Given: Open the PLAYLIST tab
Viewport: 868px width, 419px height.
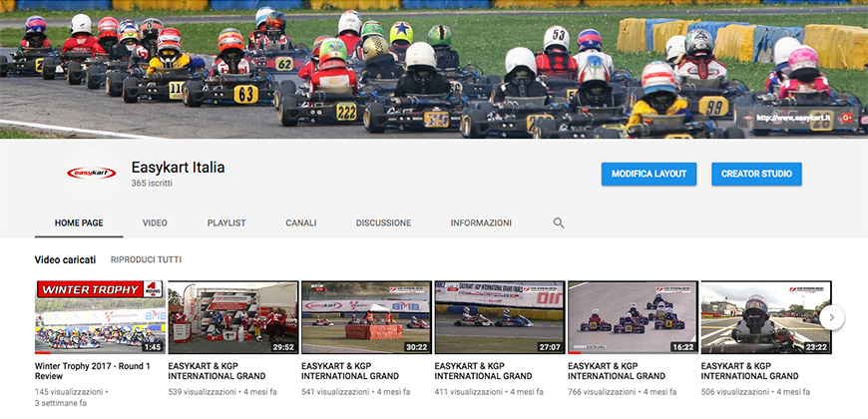Looking at the screenshot, I should pos(226,222).
